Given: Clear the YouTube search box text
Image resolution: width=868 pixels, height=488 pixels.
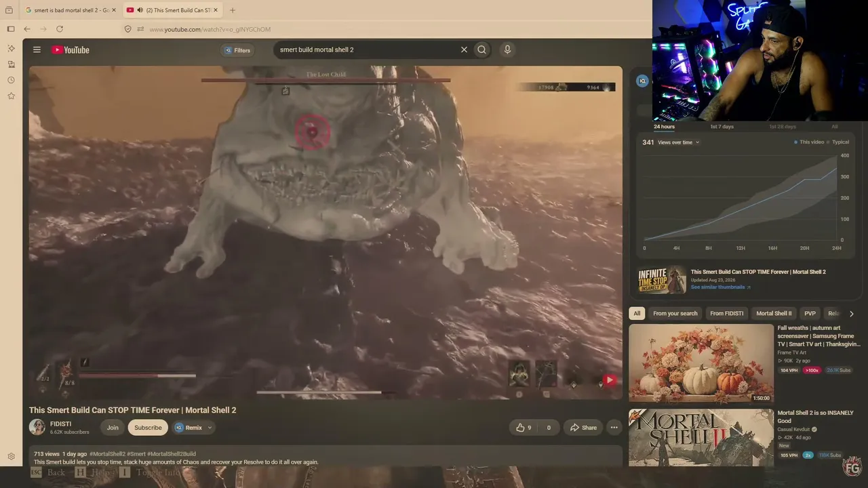Looking at the screenshot, I should pyautogui.click(x=464, y=49).
